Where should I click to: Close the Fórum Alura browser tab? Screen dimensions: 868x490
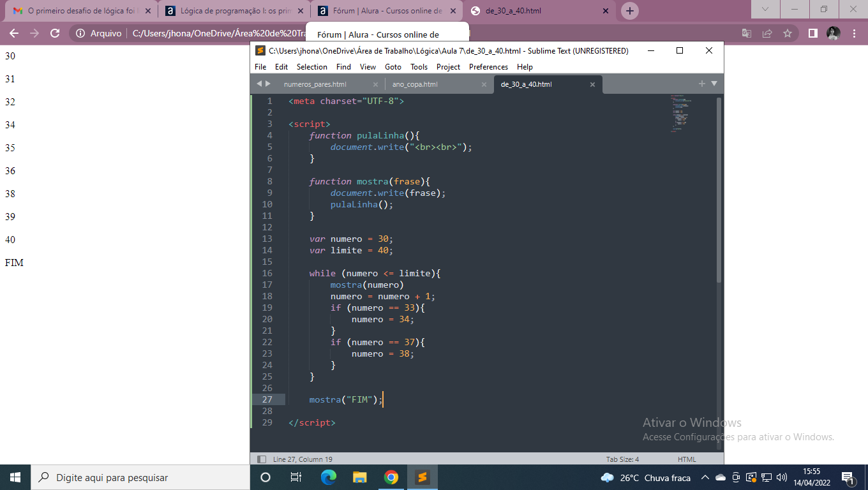[453, 11]
